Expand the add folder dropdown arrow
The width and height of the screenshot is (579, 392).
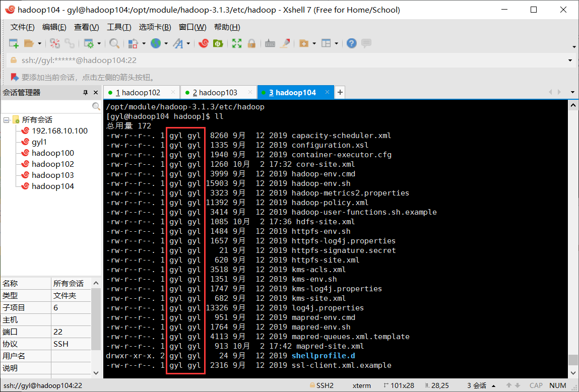pos(314,43)
